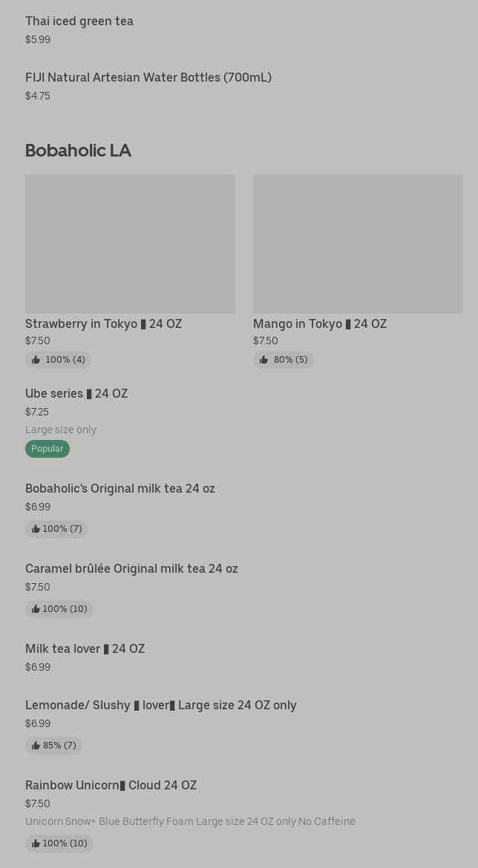
Task: Open Lemonade/ Slushy lover Large size item
Action: pos(161,706)
